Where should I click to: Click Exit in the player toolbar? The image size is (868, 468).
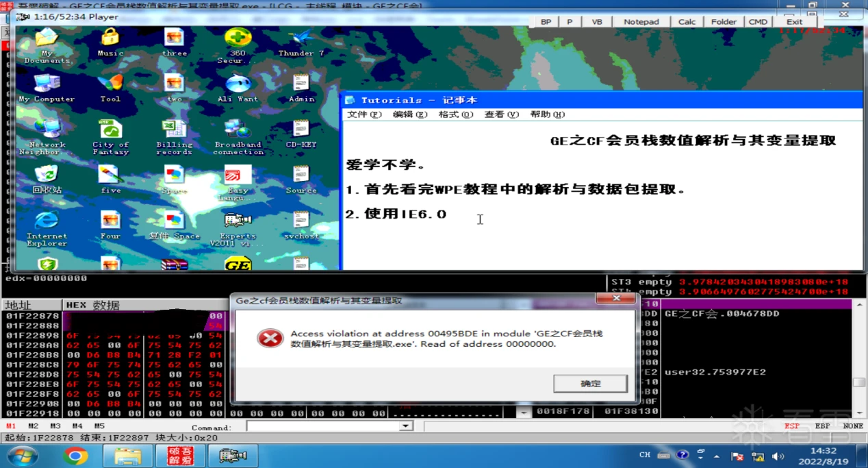(x=795, y=22)
